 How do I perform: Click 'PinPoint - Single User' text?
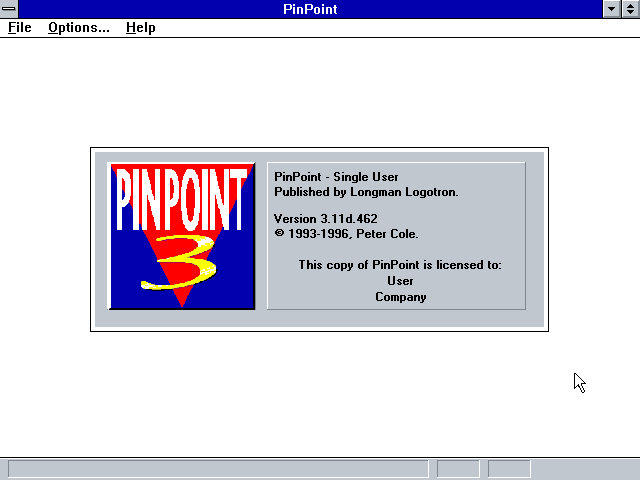coord(336,177)
